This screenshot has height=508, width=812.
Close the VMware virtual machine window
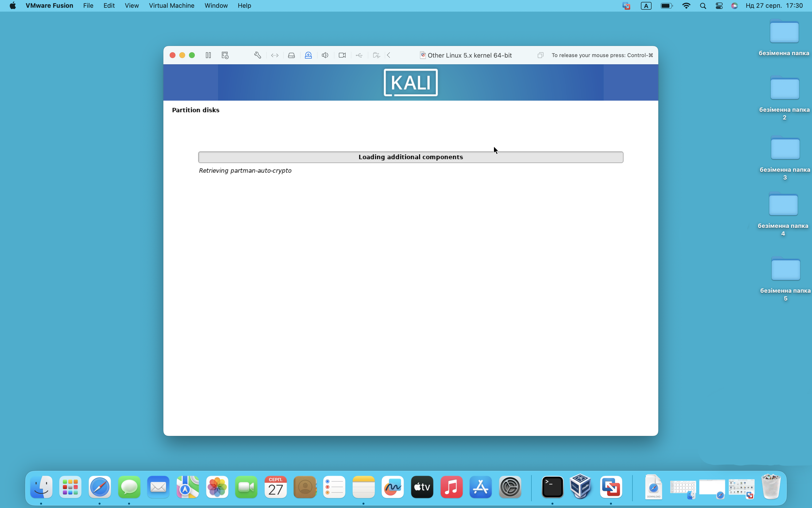tap(173, 55)
